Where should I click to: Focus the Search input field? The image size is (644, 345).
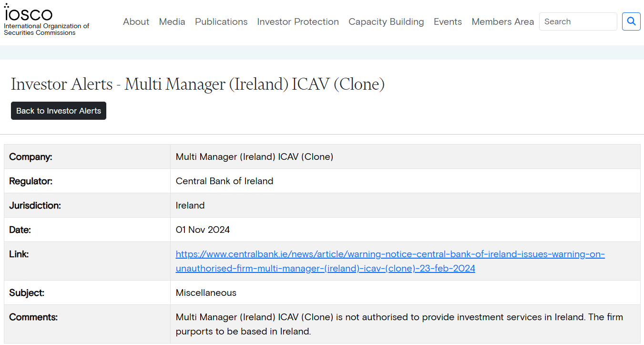(578, 22)
